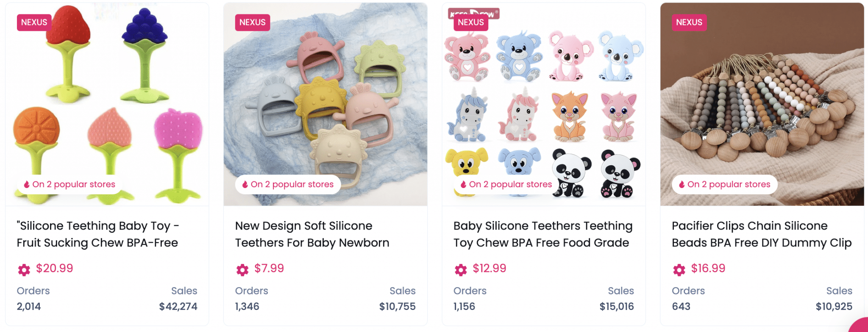868x332 pixels.
Task: Click gear icon beside $16.99 price
Action: (x=679, y=269)
